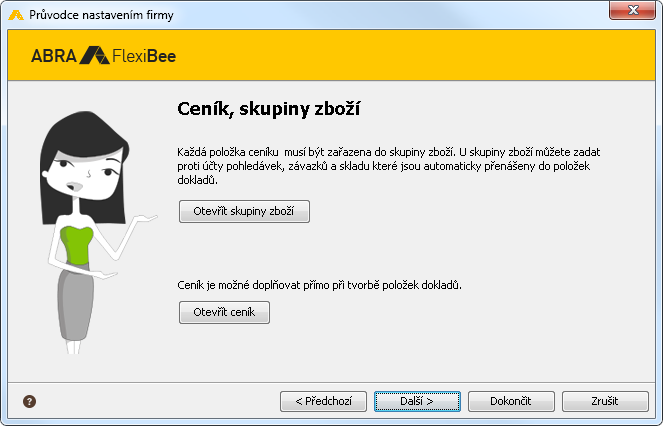The height and width of the screenshot is (426, 663).
Task: Click the heading 'Ceník, skupiny zboží'
Action: point(268,109)
